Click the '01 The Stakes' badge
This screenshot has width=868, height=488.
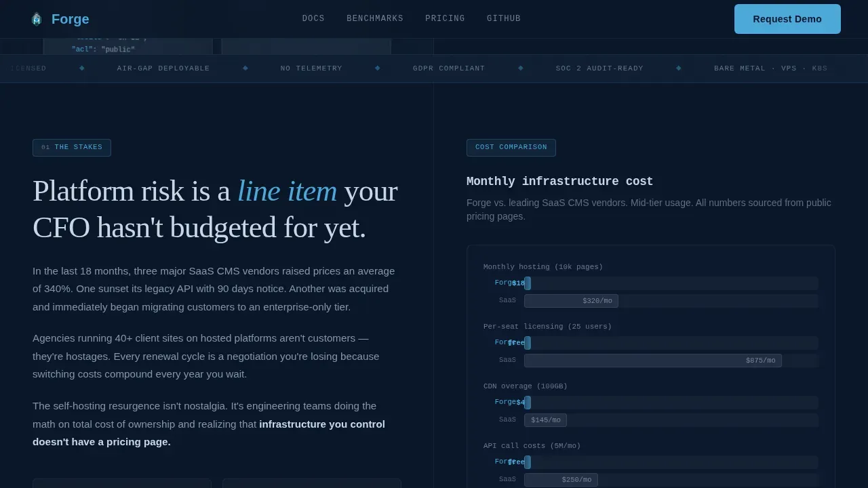pos(72,148)
